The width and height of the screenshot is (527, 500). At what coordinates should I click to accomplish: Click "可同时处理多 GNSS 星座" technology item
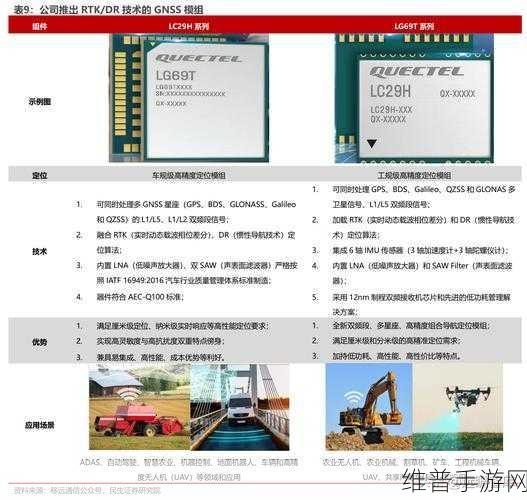click(x=196, y=212)
